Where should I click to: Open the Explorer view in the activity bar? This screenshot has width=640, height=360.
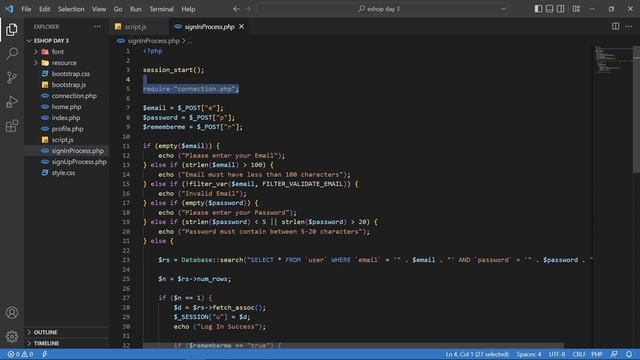[12, 29]
